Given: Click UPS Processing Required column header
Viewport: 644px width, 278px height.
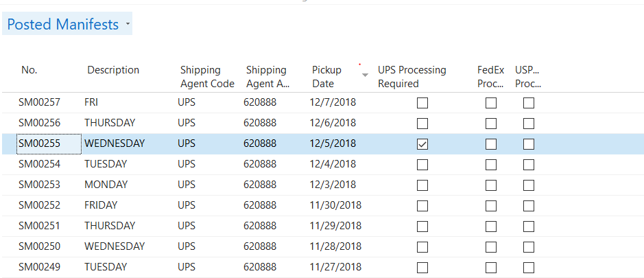Looking at the screenshot, I should (412, 77).
